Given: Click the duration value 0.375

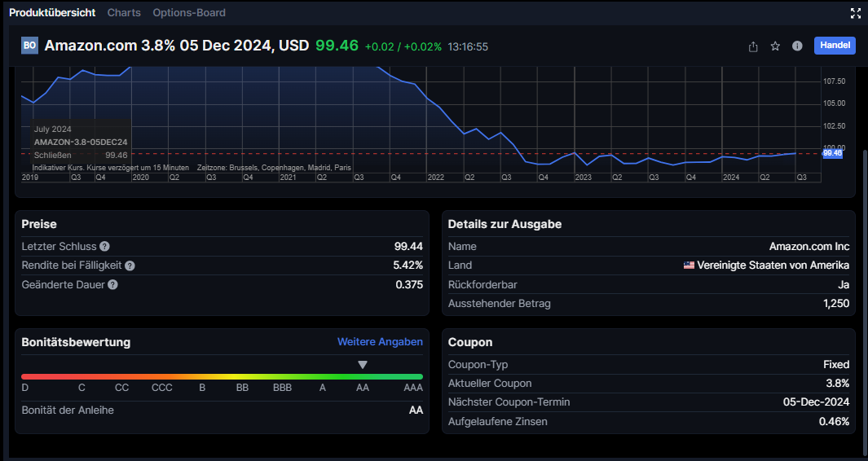Looking at the screenshot, I should tap(409, 285).
